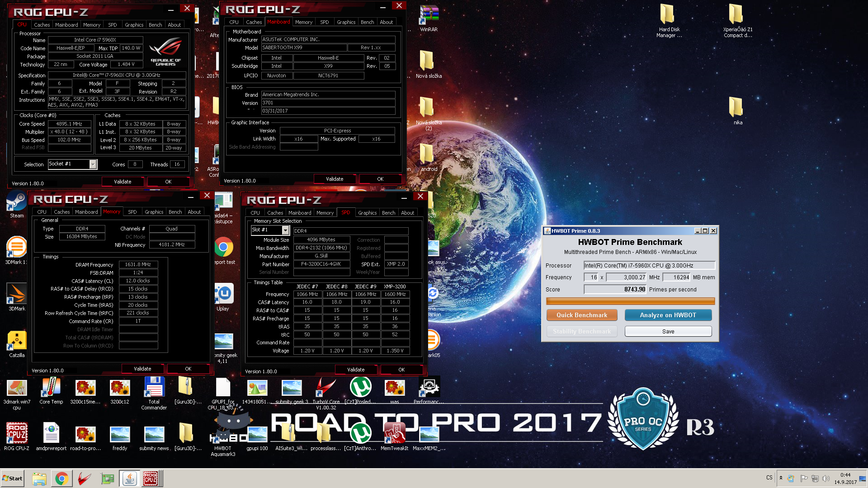Viewport: 868px width, 488px height.
Task: Launch the ROG CPU-Z desktop shortcut
Action: [17, 436]
